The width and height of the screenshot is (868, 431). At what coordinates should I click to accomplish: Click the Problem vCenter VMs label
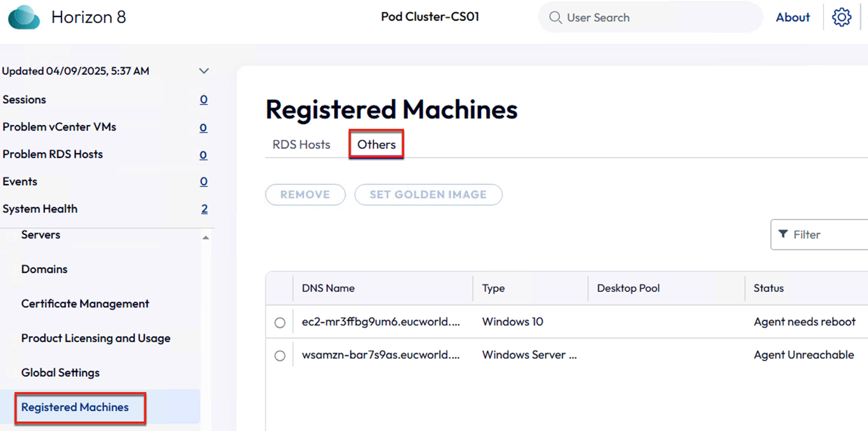coord(60,127)
